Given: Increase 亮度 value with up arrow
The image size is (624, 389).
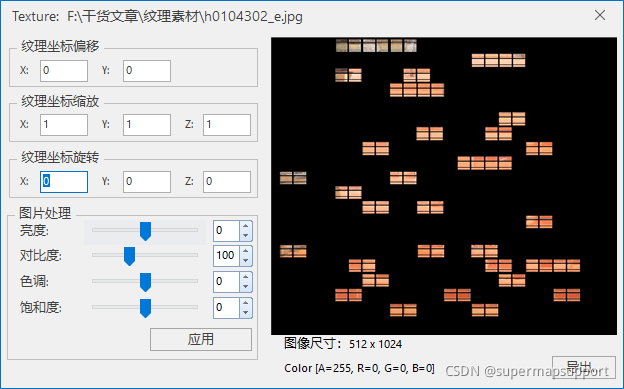Looking at the screenshot, I should click(246, 226).
